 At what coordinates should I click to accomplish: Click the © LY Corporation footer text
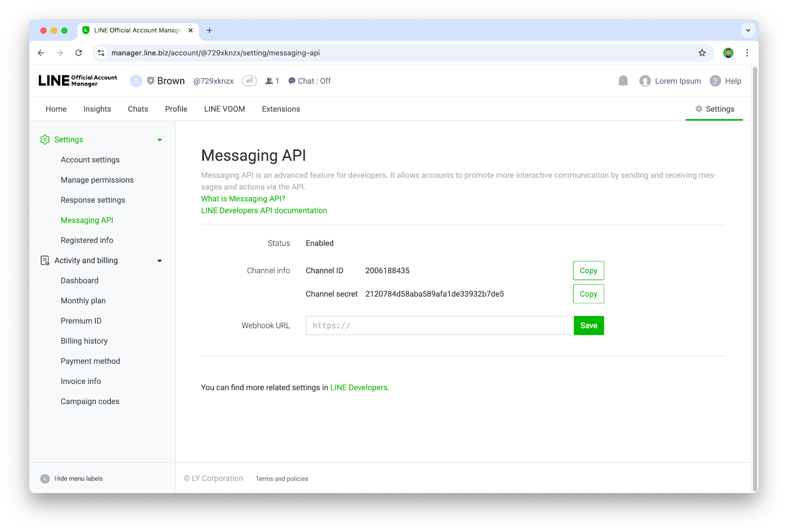[x=213, y=478]
